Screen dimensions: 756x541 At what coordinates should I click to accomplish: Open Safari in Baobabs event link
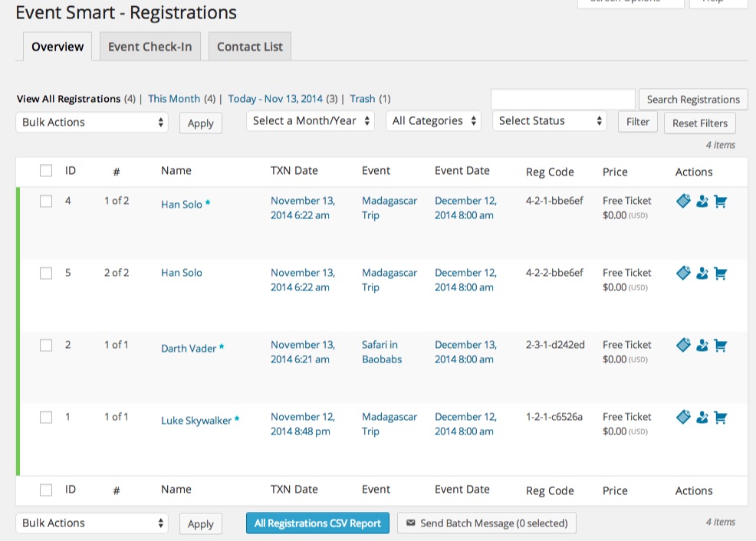pos(382,352)
